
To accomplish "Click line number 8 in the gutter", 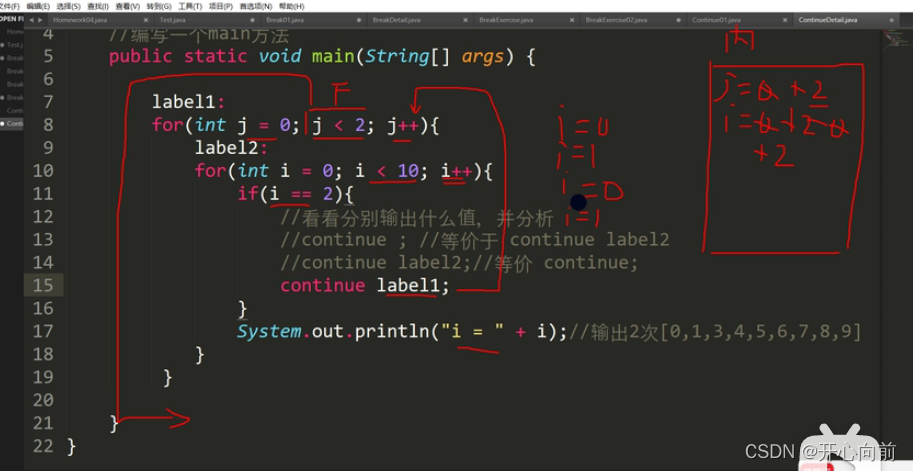I will click(x=48, y=125).
